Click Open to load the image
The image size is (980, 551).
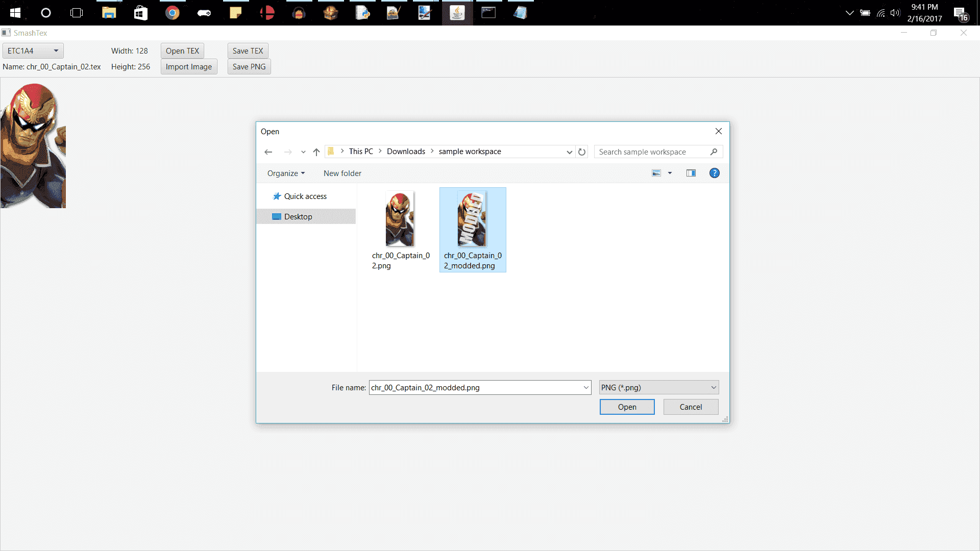point(627,407)
